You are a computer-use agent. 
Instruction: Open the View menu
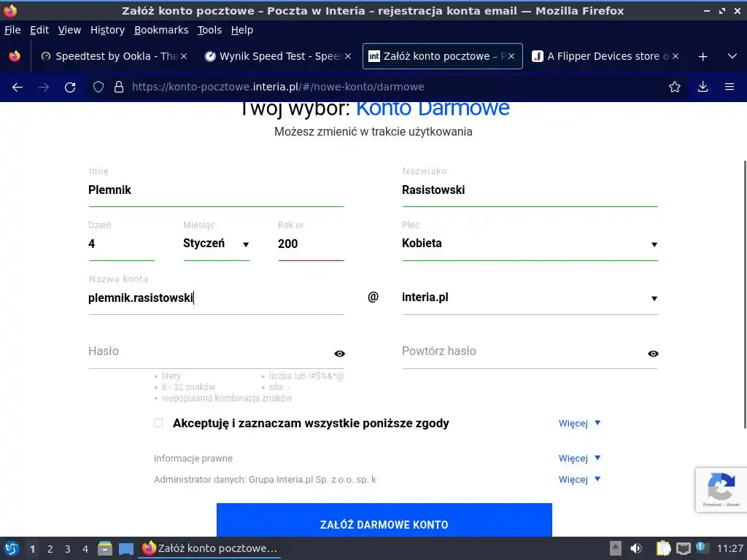pyautogui.click(x=69, y=30)
